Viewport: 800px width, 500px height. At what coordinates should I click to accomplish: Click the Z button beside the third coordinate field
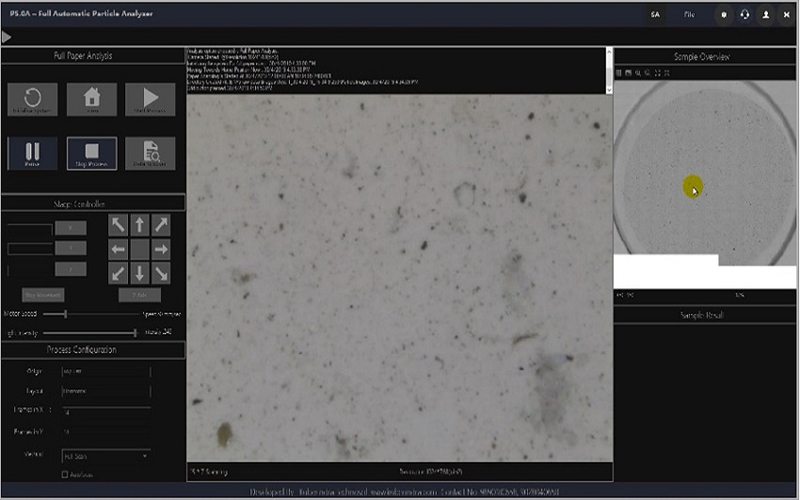[70, 269]
